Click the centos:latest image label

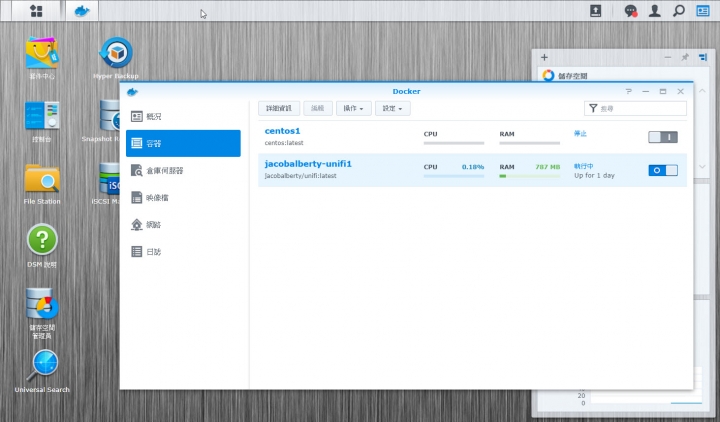click(284, 143)
